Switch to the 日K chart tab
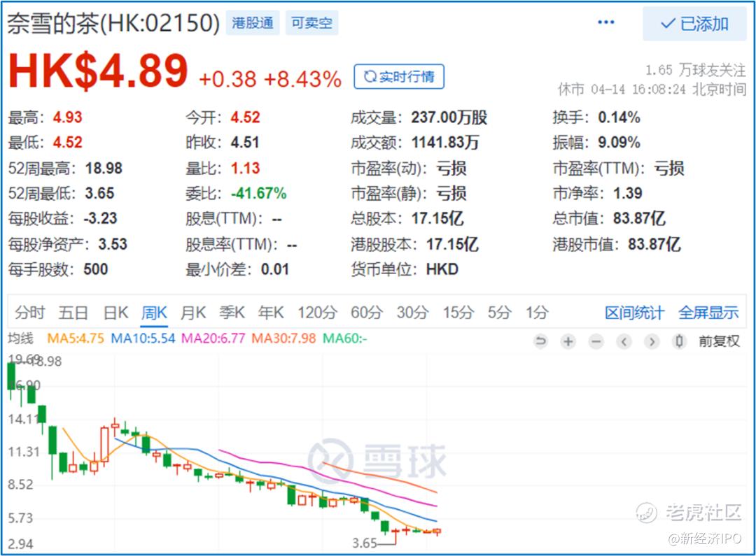Image resolution: width=756 pixels, height=556 pixels. (115, 313)
